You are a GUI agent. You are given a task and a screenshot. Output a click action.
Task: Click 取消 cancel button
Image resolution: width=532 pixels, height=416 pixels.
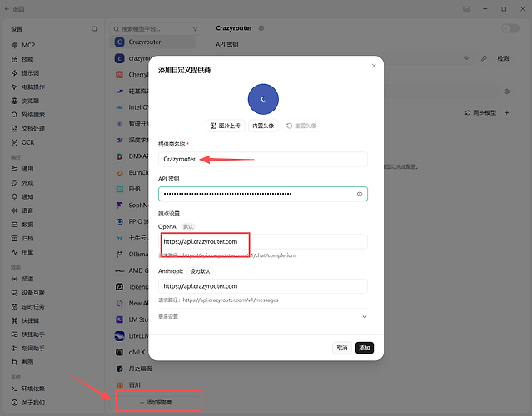342,348
